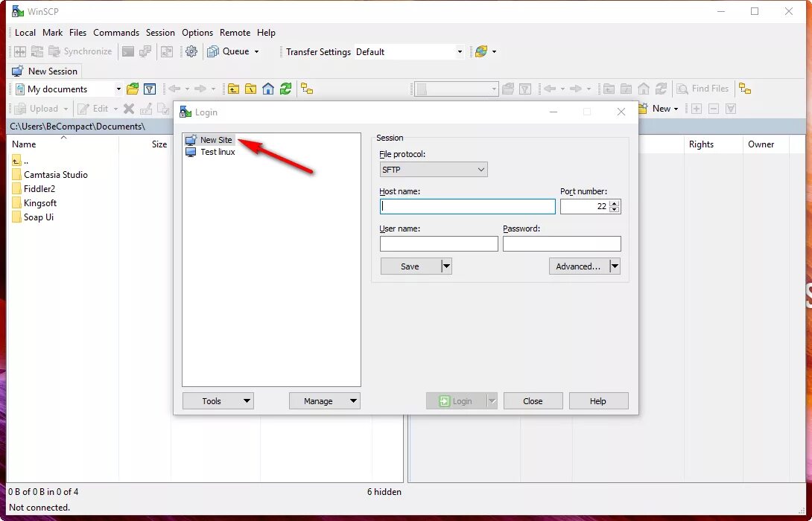Screen dimensions: 812x521
Task: Open the Files menu
Action: pos(77,33)
